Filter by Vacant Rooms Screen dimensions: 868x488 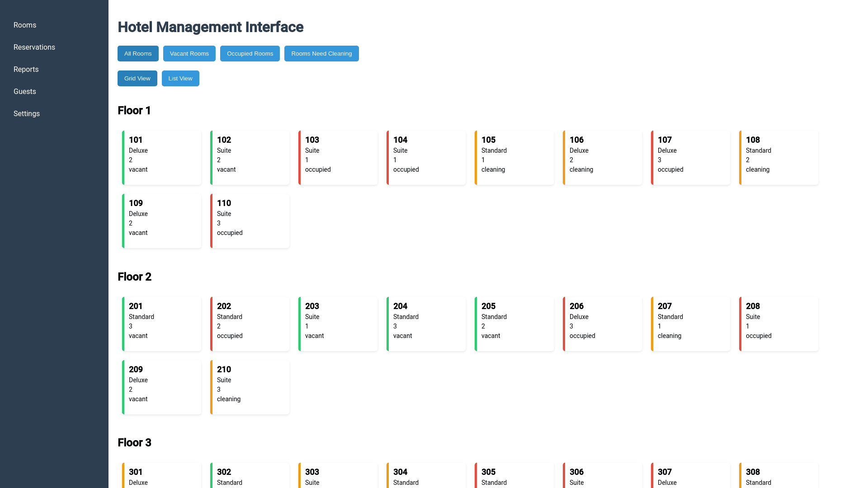point(189,54)
